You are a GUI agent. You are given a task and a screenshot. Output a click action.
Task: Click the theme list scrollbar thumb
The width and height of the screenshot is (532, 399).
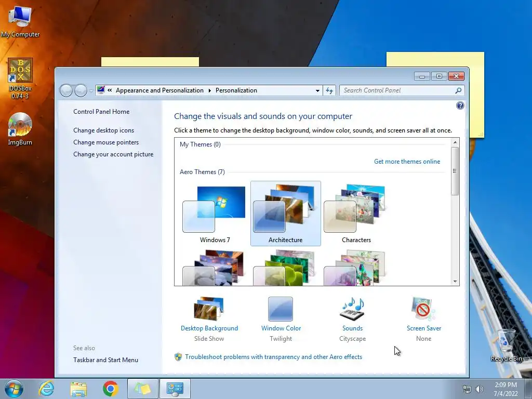(x=455, y=171)
